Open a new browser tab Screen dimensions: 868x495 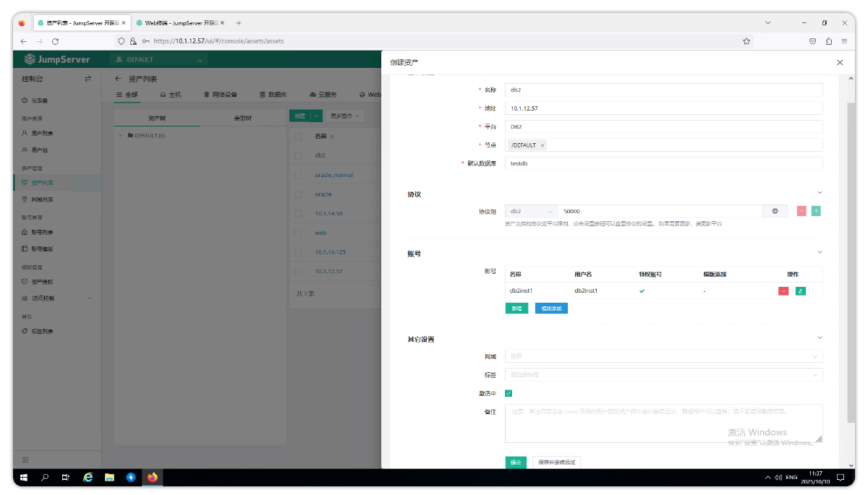tap(239, 23)
